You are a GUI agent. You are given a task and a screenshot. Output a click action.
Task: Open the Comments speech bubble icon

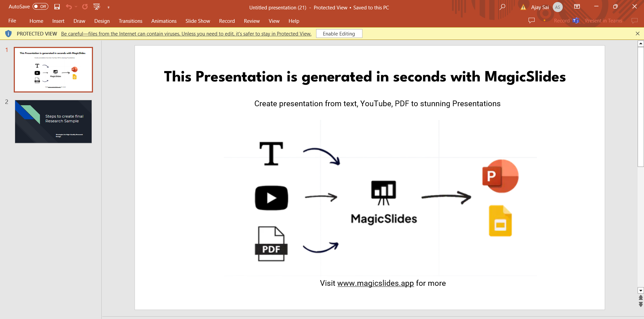(x=532, y=20)
